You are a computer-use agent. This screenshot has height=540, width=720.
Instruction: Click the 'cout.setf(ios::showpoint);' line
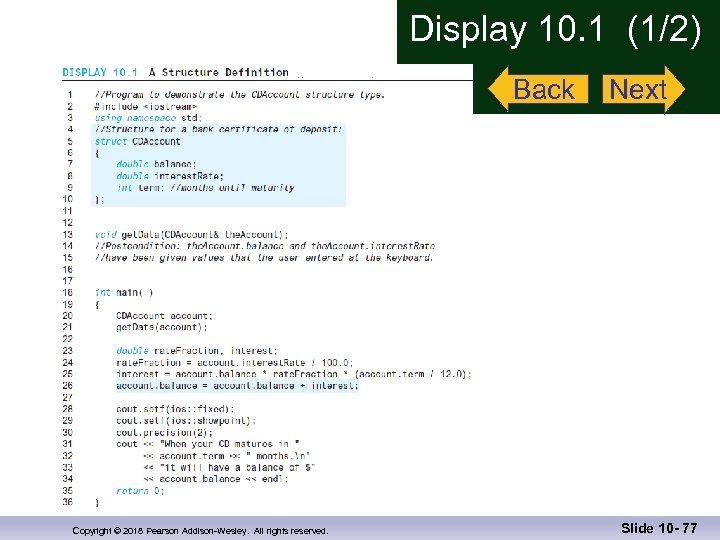(186, 421)
